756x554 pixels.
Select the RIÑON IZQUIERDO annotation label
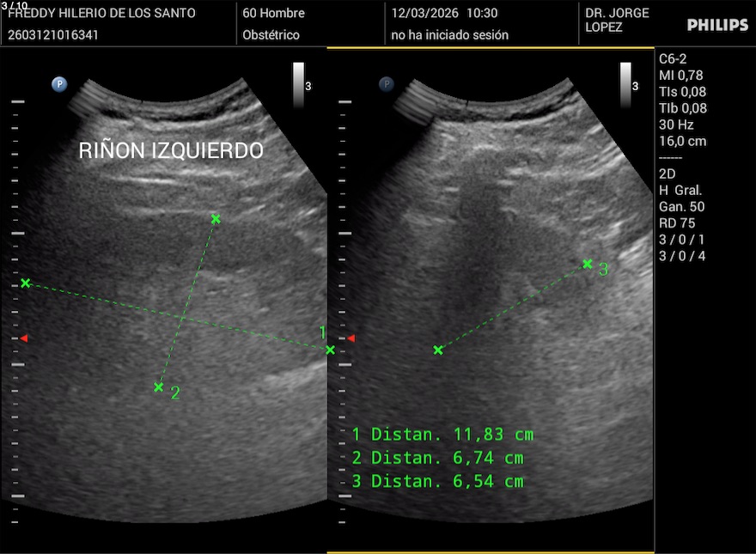pyautogui.click(x=171, y=150)
